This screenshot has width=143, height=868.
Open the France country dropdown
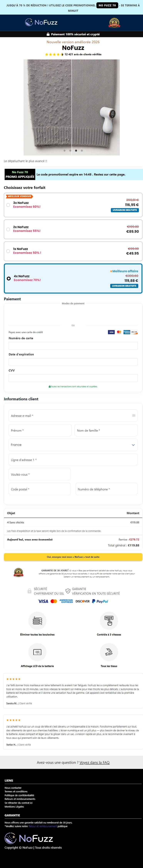point(73,445)
